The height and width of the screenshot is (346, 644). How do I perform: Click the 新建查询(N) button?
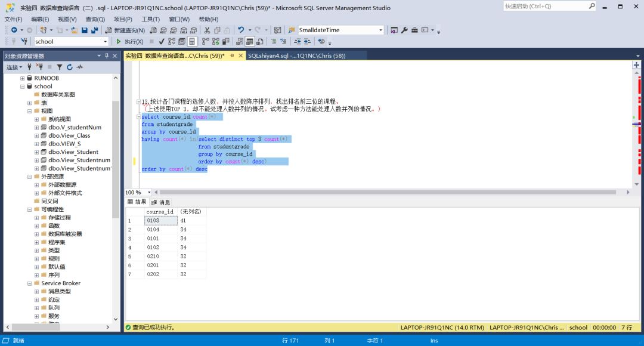[125, 30]
